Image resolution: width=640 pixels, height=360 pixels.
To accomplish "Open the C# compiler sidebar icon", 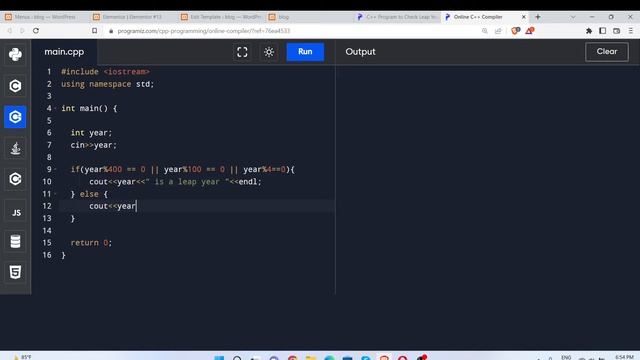I will 15,179.
